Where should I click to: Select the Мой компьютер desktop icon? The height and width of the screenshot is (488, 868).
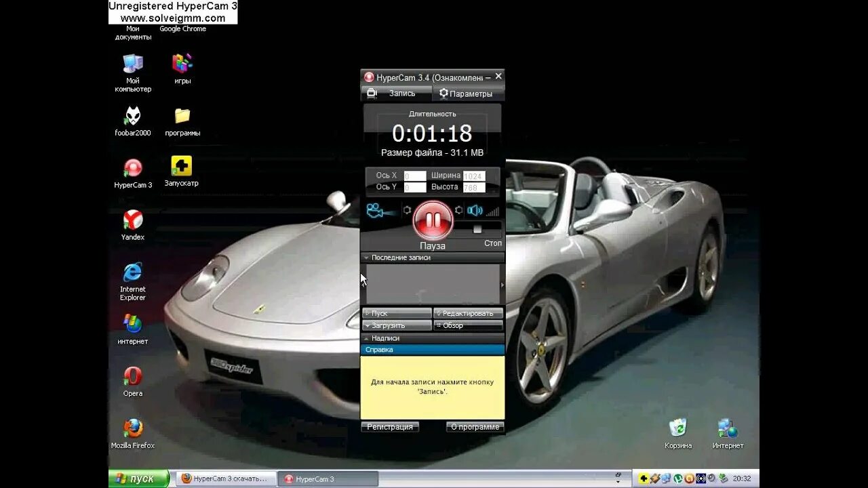(x=133, y=73)
